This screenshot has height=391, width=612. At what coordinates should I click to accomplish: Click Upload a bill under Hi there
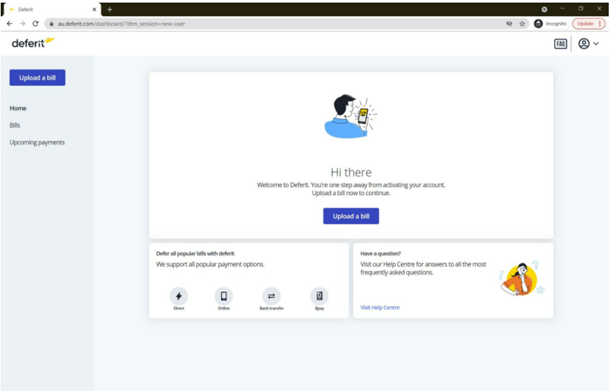(351, 216)
